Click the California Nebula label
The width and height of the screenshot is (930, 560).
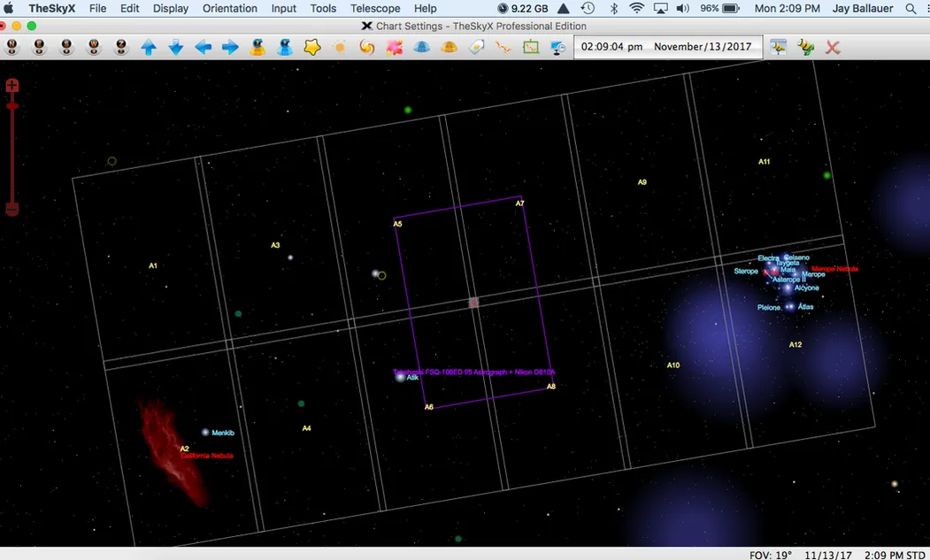coord(207,456)
